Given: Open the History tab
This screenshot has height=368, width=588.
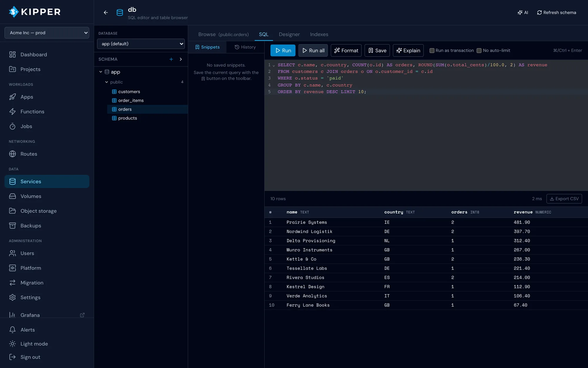Looking at the screenshot, I should [x=245, y=47].
